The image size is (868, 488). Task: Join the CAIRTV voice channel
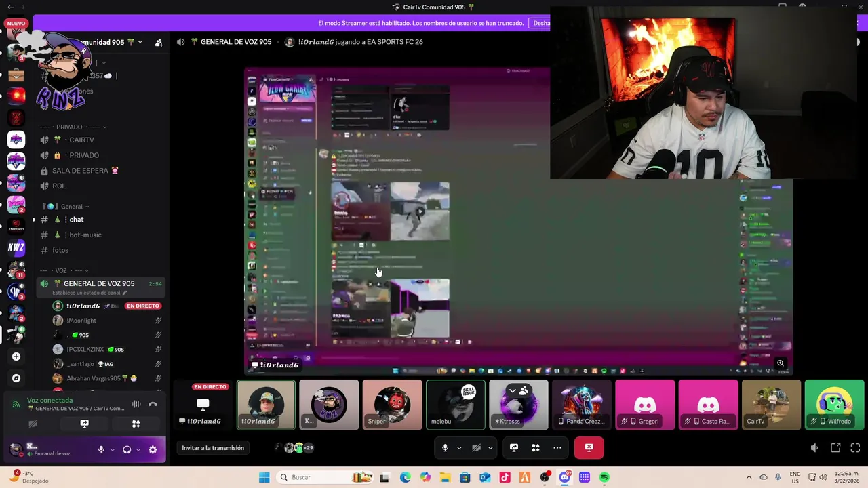pos(100,140)
